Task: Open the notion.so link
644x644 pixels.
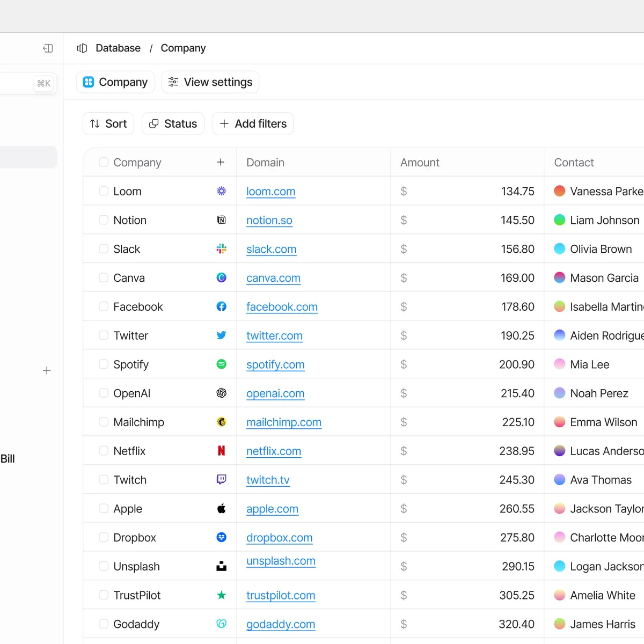Action: (269, 221)
